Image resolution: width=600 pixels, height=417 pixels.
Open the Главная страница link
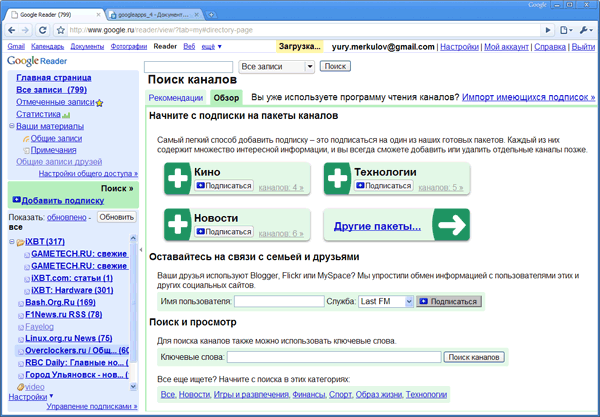[x=54, y=78]
